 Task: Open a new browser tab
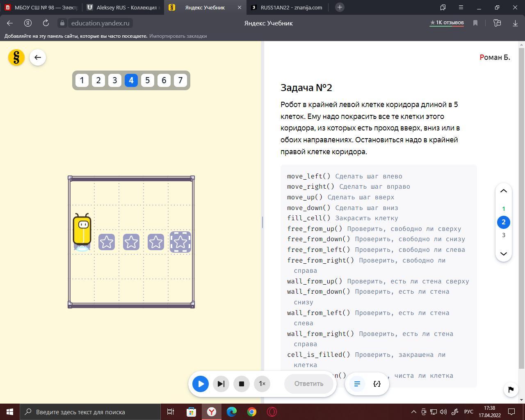pos(340,7)
